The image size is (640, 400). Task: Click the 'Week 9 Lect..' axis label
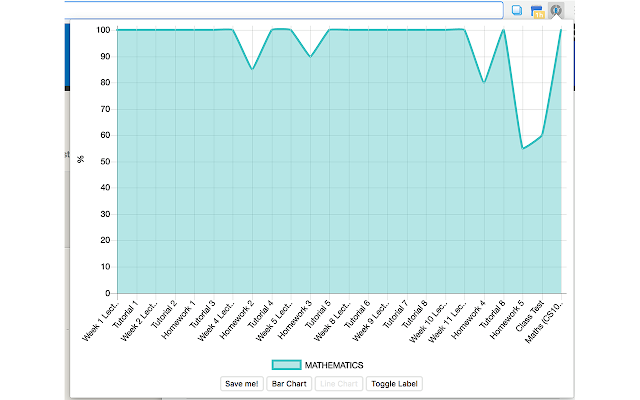point(371,321)
